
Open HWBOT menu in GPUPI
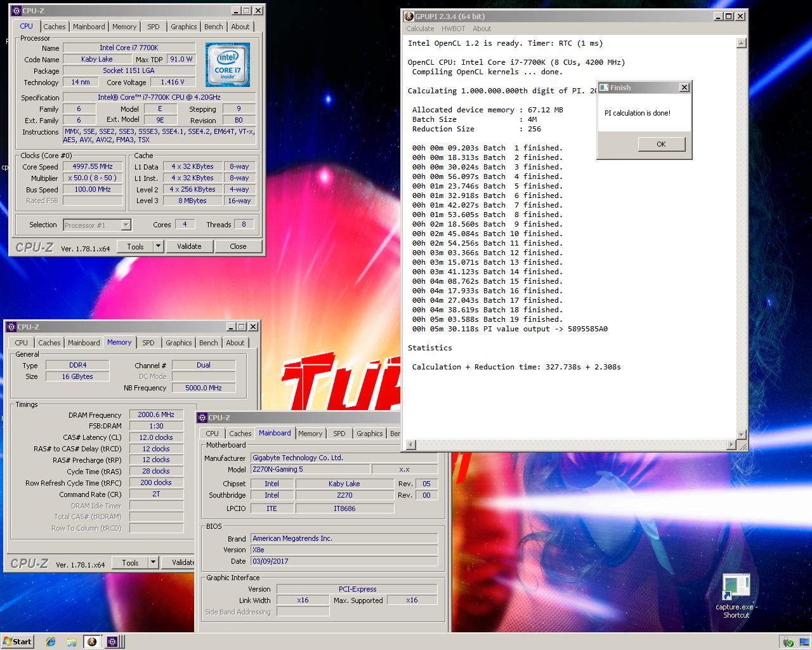tap(453, 29)
